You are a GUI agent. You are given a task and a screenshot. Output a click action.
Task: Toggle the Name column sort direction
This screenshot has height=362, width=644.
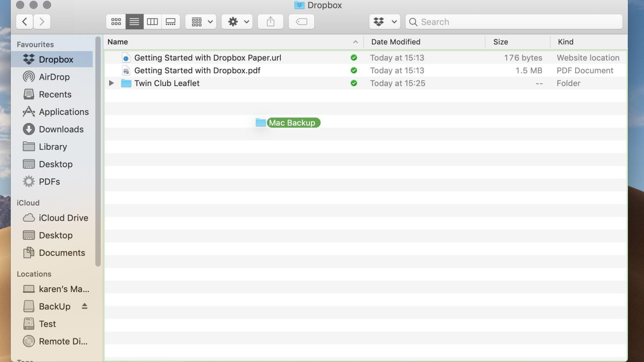point(355,42)
